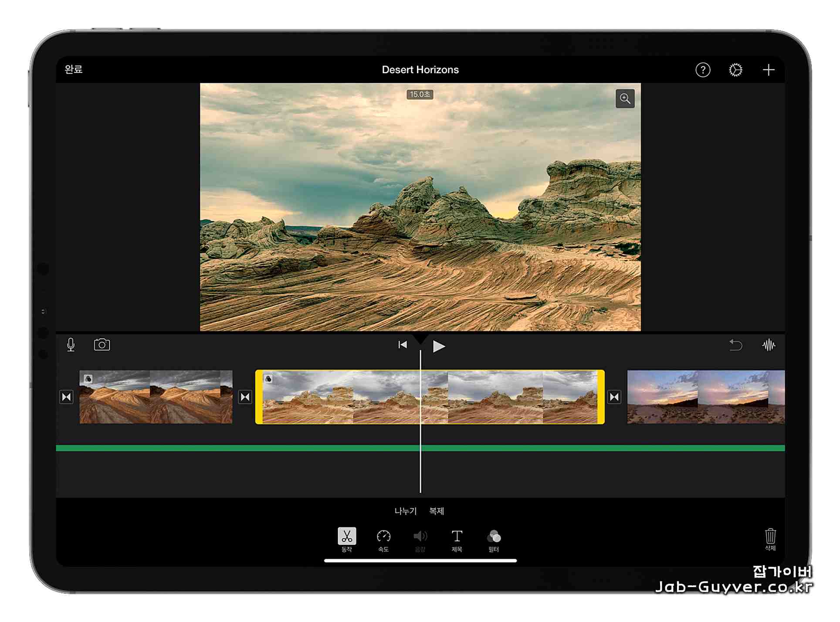Click the help question mark icon
Screen dimensions: 840x622
coord(702,70)
